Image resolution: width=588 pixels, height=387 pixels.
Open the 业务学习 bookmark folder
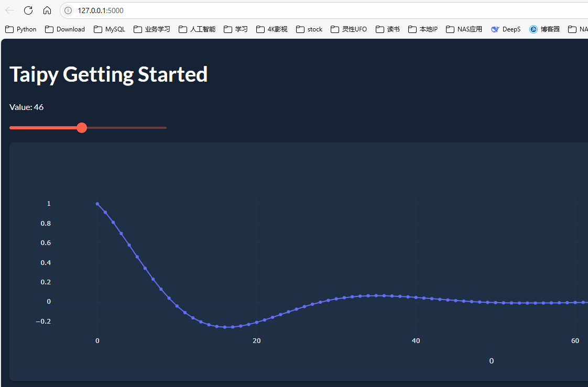point(152,29)
